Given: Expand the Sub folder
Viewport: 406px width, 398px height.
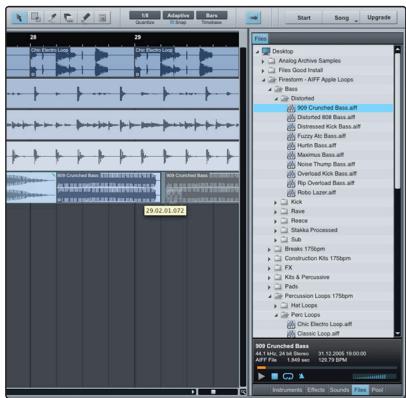Looking at the screenshot, I should click(x=276, y=240).
